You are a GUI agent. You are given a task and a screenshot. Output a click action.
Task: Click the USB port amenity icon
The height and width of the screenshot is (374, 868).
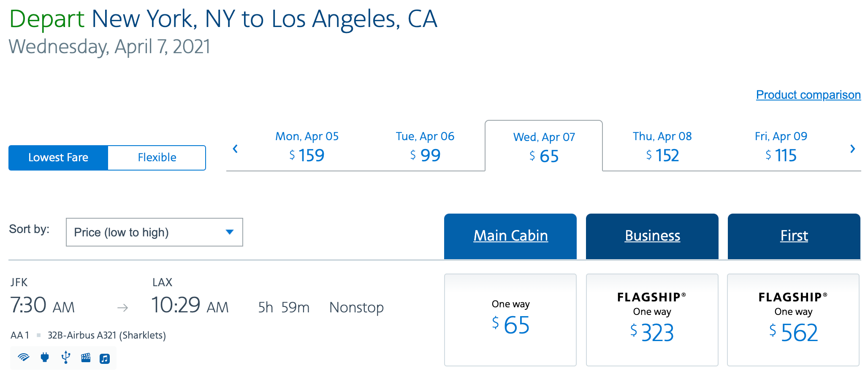65,358
